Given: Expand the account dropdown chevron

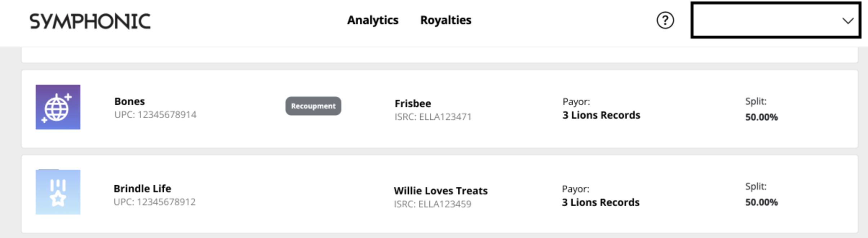Looking at the screenshot, I should (x=848, y=21).
